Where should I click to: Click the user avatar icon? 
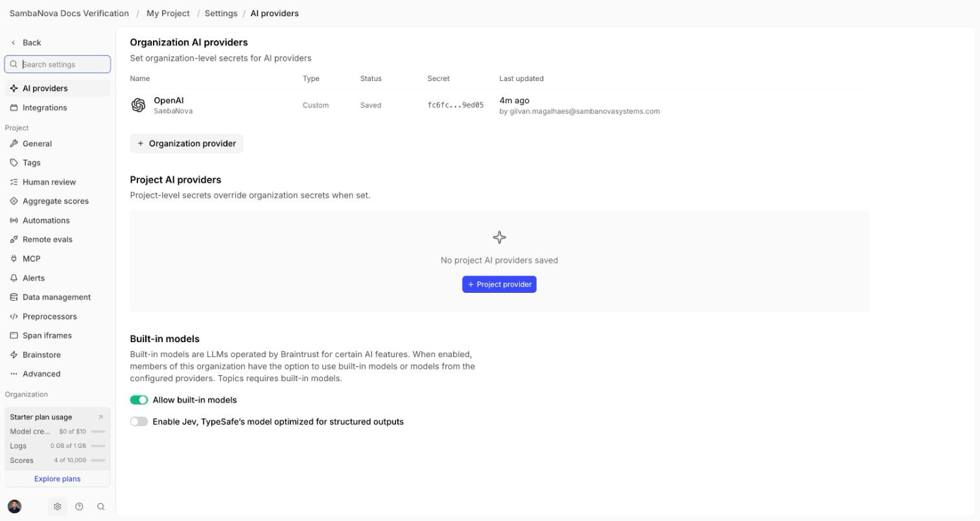(14, 507)
